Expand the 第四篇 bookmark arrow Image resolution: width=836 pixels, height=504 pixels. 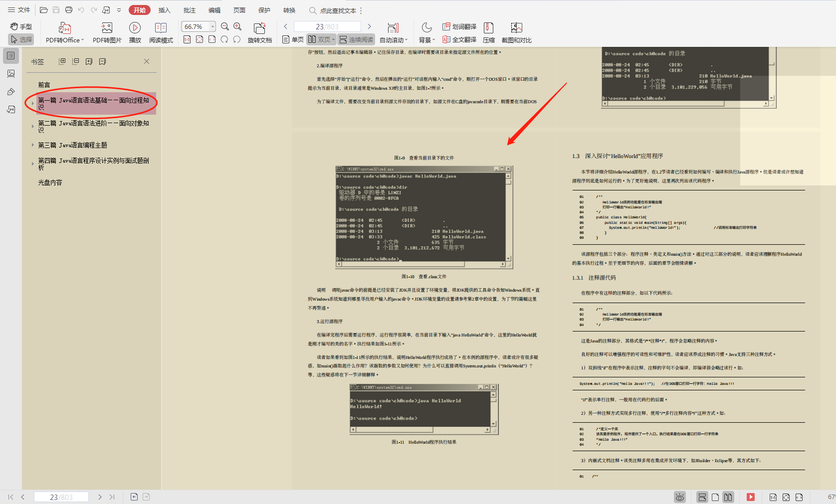33,164
